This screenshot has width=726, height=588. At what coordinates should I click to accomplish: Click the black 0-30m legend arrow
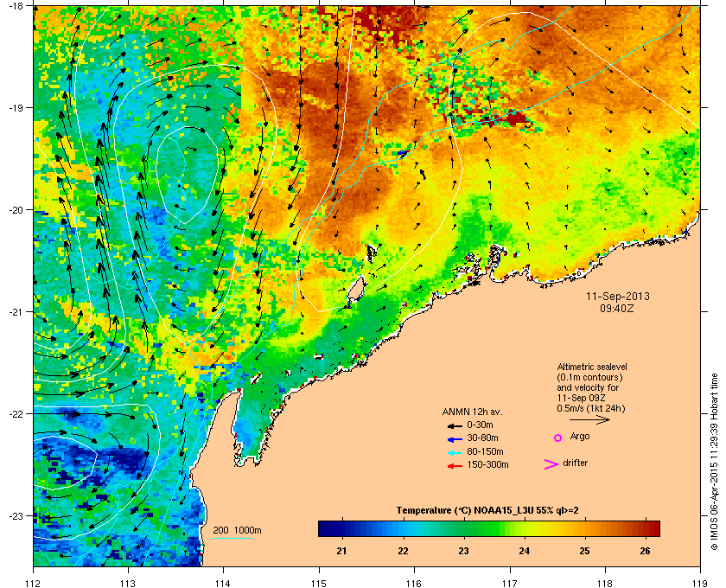[455, 425]
